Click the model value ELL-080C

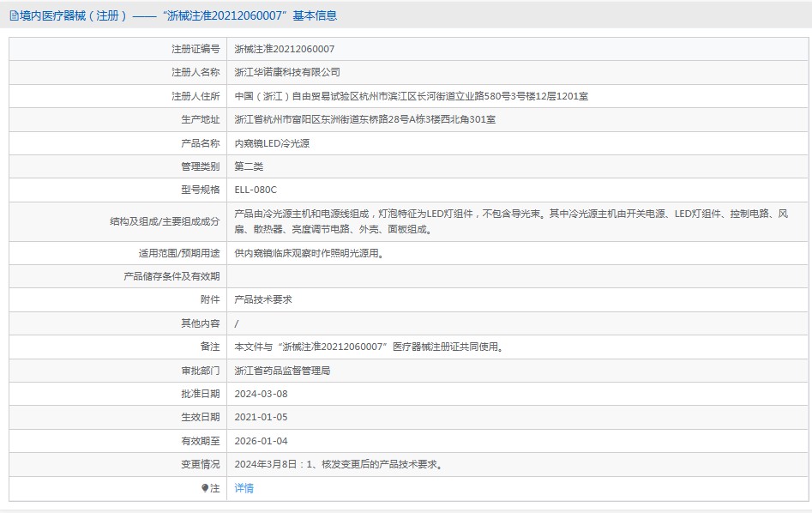[256, 190]
